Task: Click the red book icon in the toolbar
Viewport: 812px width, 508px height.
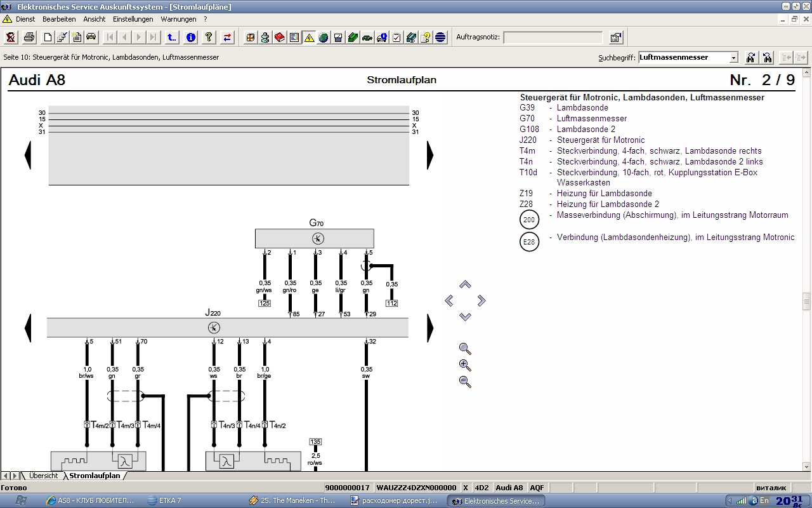Action: pos(280,37)
